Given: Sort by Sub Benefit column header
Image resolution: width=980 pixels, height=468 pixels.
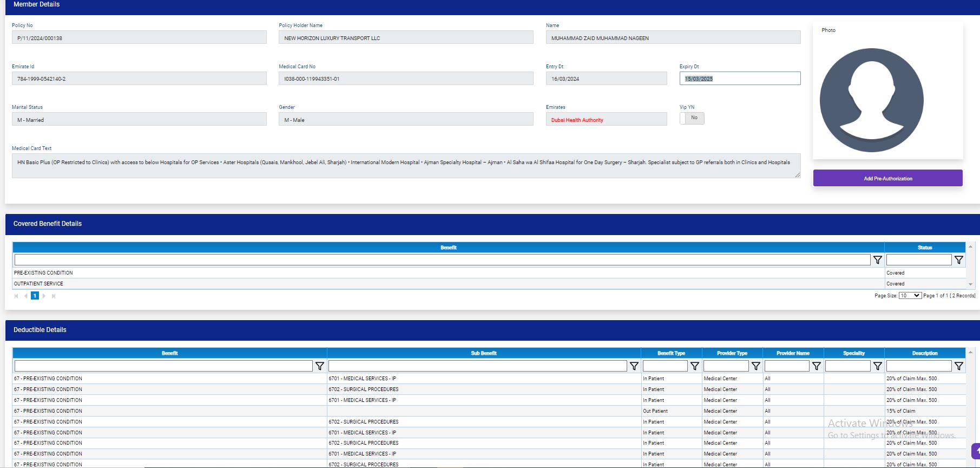Looking at the screenshot, I should click(x=483, y=353).
